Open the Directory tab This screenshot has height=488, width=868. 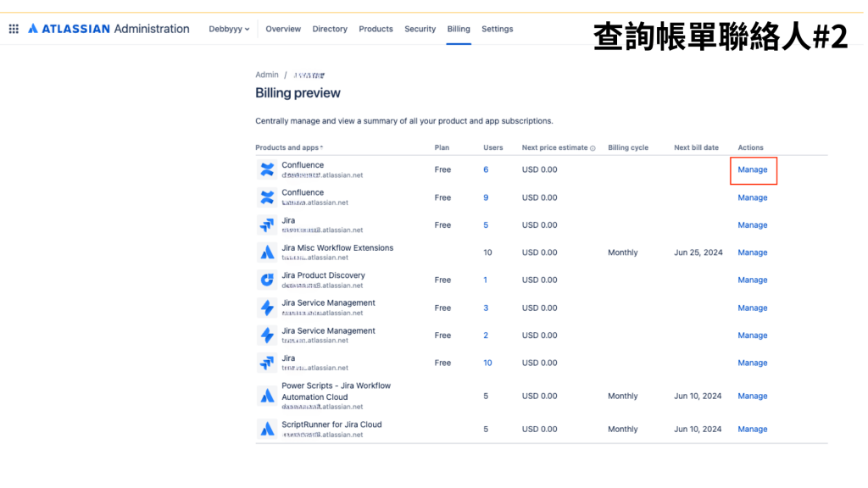tap(330, 29)
